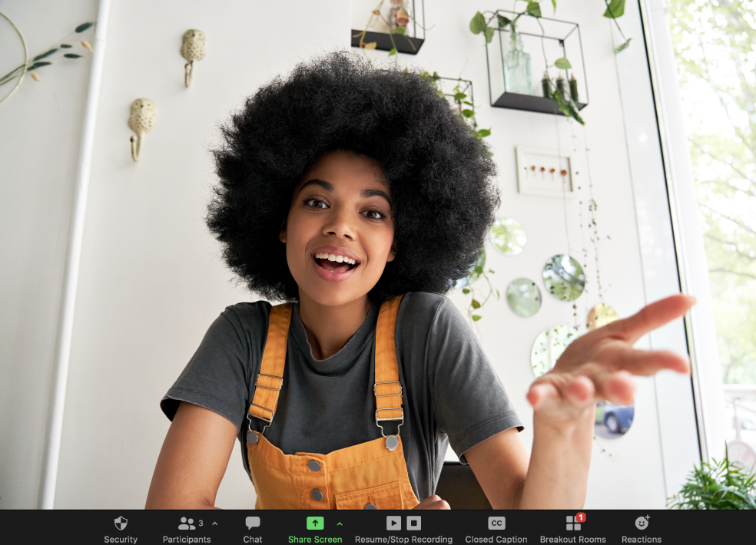Open the Chat bubble icon
756x545 pixels.
[x=253, y=523]
